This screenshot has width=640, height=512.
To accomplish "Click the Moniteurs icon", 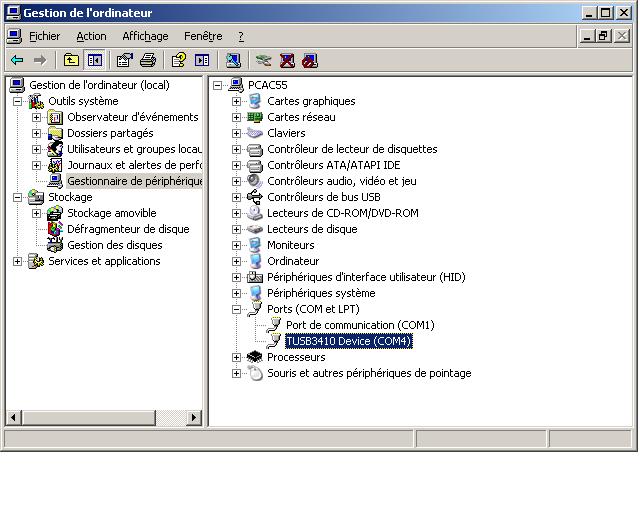I will pyautogui.click(x=255, y=245).
